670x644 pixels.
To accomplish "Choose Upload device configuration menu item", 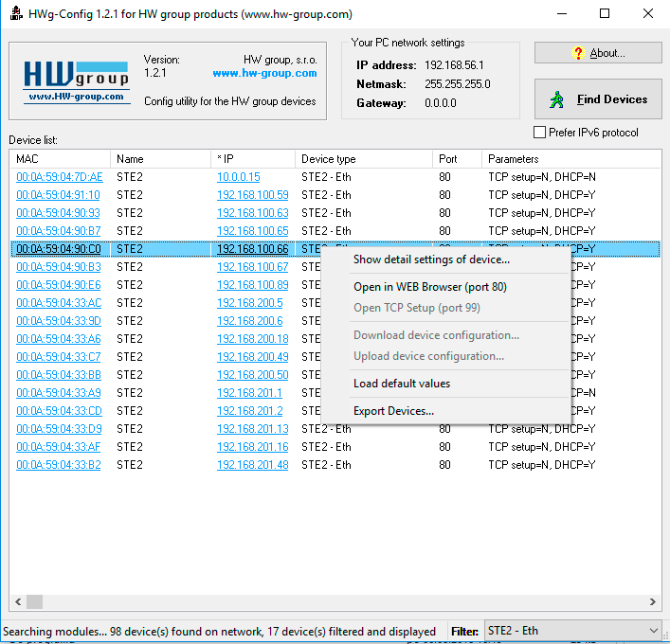I will pyautogui.click(x=428, y=356).
